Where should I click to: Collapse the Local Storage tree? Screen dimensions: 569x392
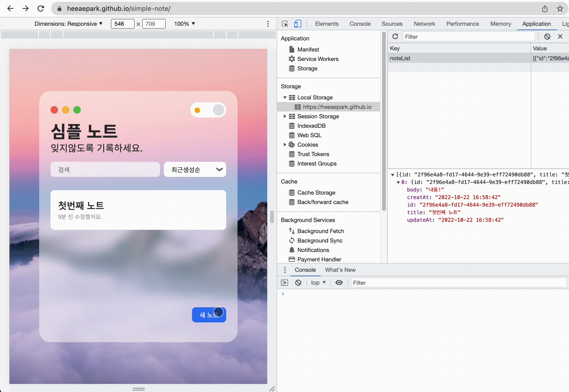(285, 98)
